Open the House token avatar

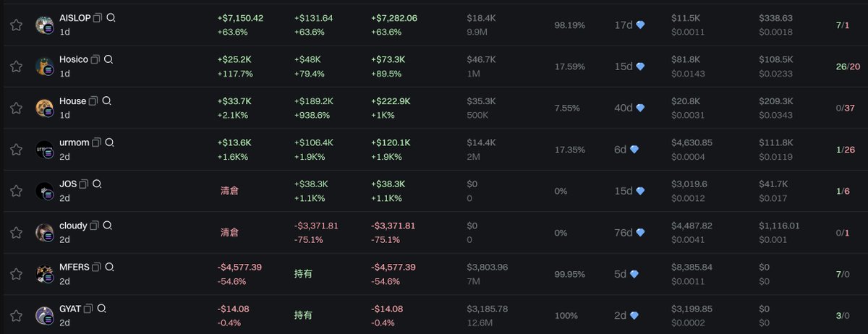click(x=45, y=108)
